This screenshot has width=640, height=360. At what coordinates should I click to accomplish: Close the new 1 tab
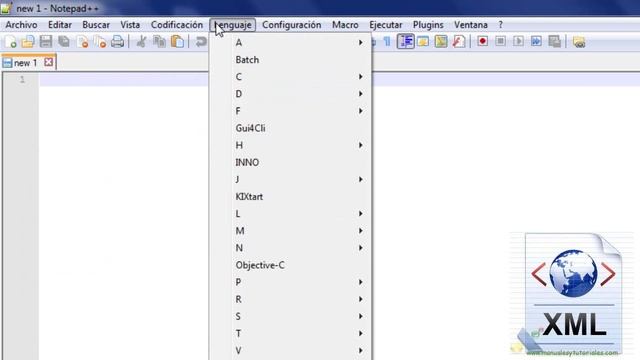click(x=49, y=62)
